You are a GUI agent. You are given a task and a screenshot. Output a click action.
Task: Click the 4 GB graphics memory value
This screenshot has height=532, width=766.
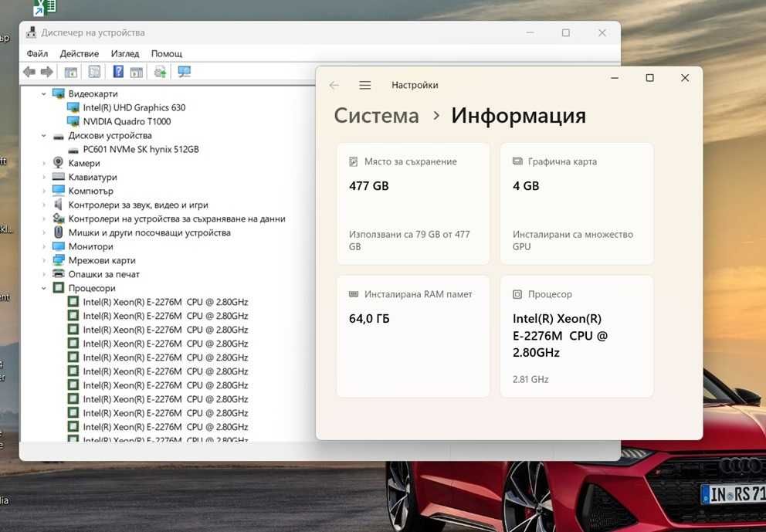[526, 185]
